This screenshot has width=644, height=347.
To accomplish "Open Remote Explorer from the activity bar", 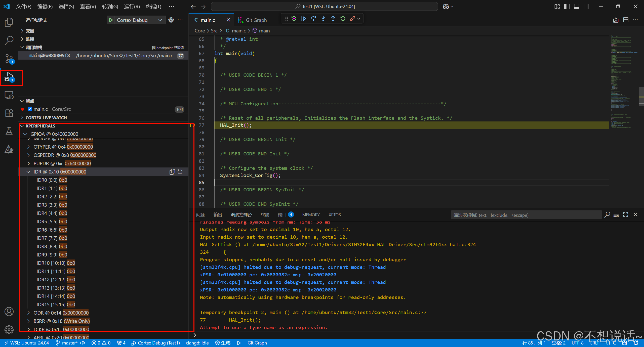I will point(9,95).
